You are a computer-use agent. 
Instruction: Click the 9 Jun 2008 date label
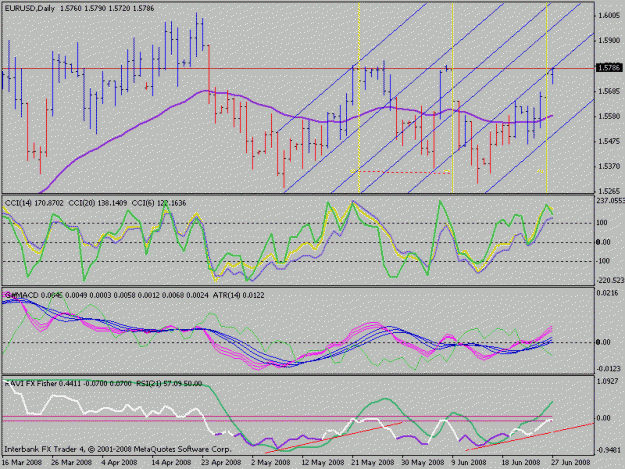point(469,463)
